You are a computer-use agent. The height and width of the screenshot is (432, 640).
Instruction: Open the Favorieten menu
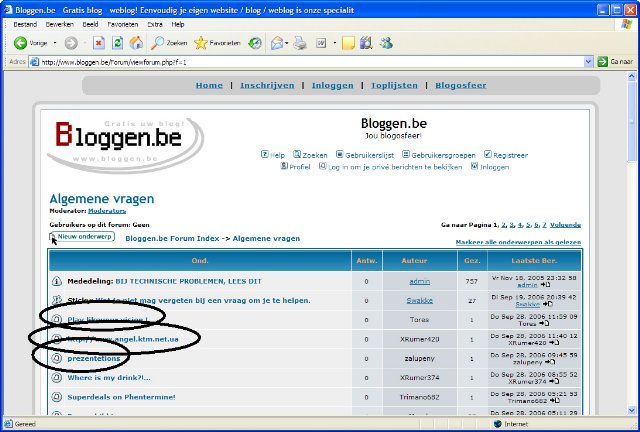(124, 23)
